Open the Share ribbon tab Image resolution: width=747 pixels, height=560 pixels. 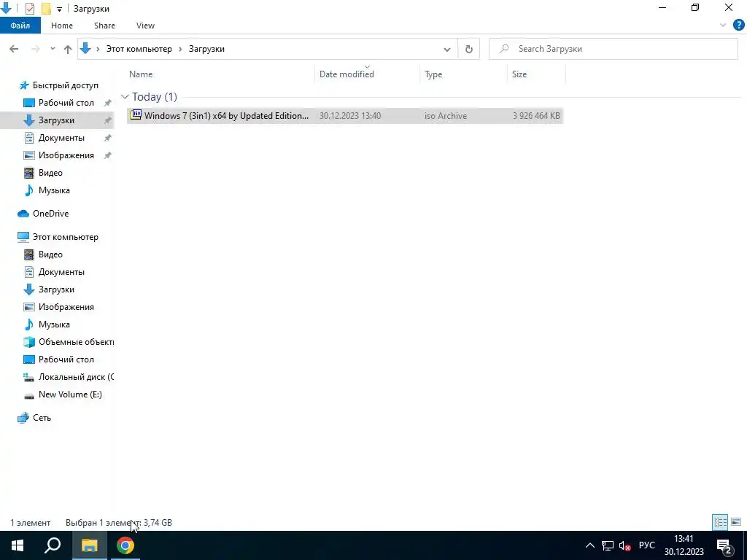point(104,26)
